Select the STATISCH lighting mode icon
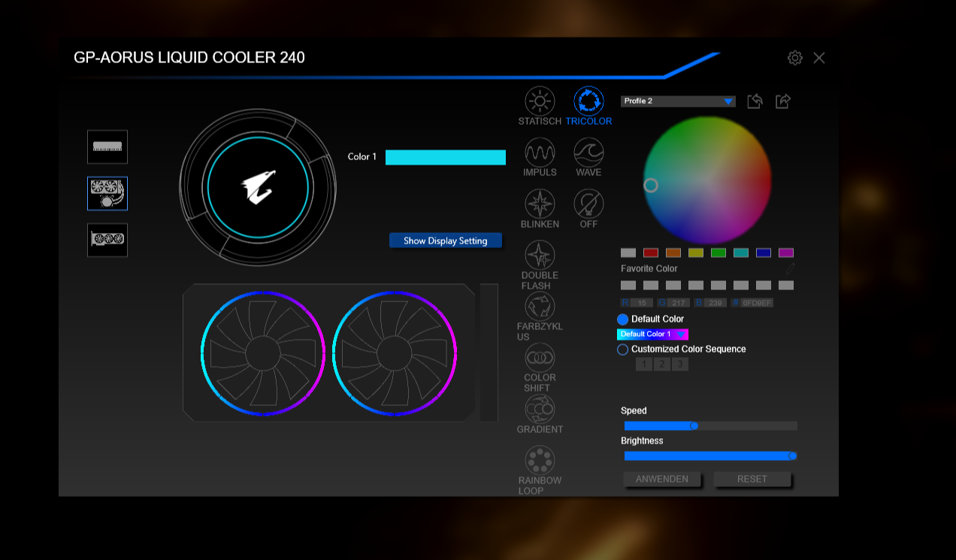The image size is (956, 560). (540, 101)
